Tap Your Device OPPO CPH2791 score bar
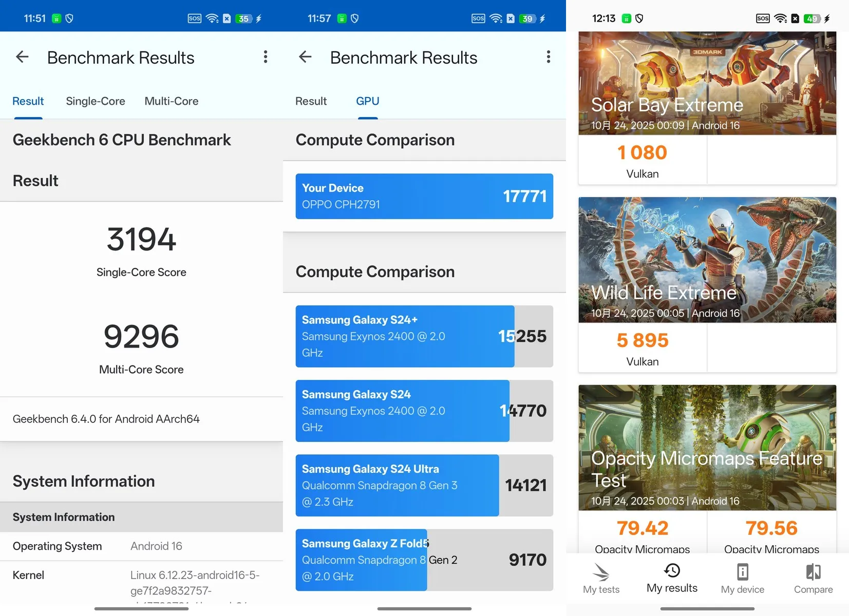Viewport: 849px width, 616px height. [424, 196]
